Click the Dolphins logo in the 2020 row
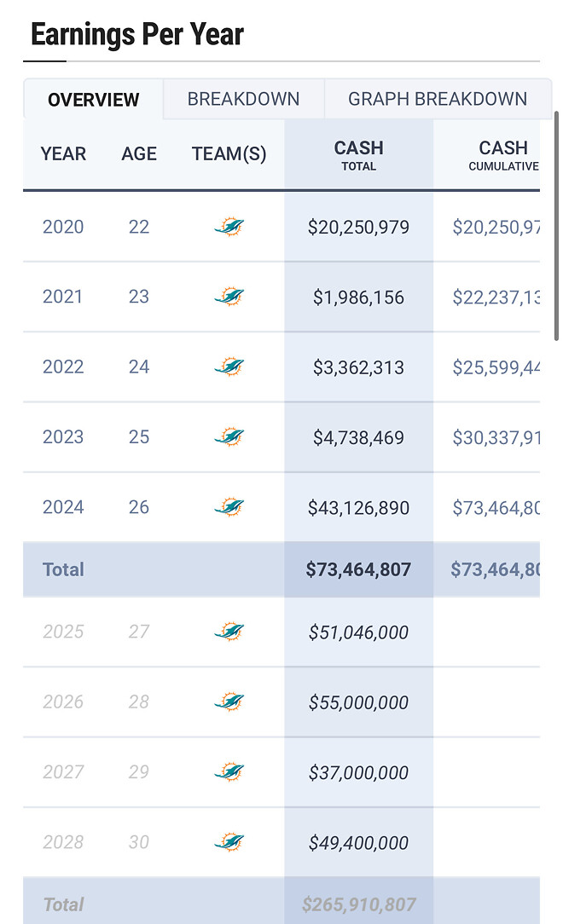Screen dimensions: 563x924 [x=229, y=227]
